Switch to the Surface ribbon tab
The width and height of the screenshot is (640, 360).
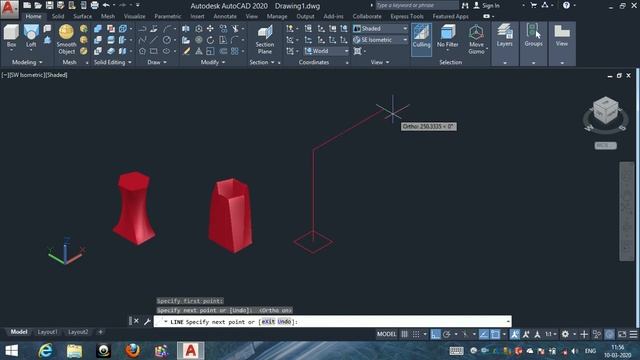point(82,16)
